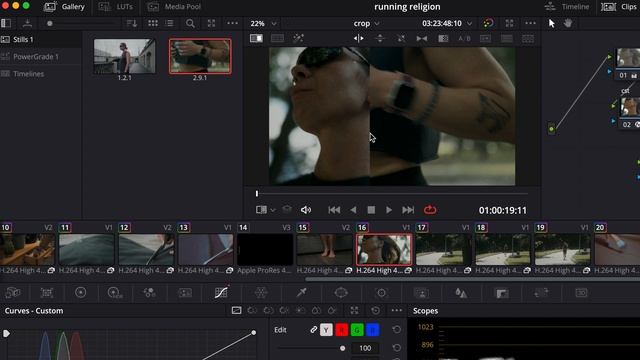Expand the gallery to full view icon

211,23
